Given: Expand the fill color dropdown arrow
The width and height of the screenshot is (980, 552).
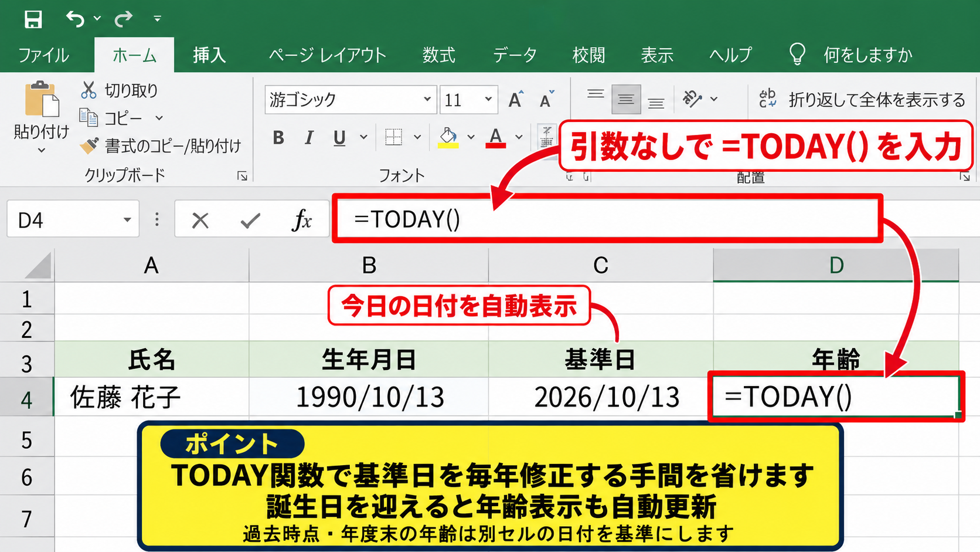Looking at the screenshot, I should [471, 137].
